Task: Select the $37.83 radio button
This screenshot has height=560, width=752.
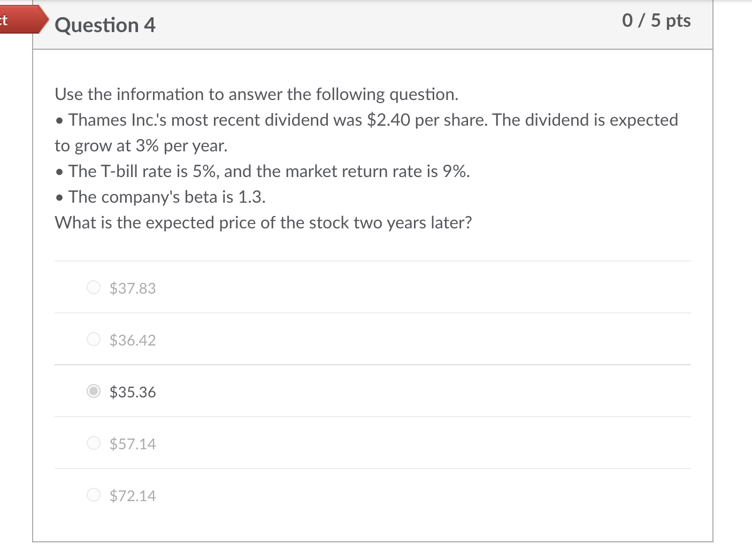Action: coord(94,288)
